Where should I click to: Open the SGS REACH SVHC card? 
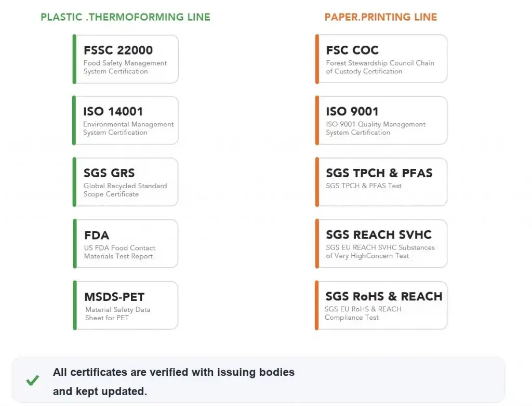coord(381,244)
